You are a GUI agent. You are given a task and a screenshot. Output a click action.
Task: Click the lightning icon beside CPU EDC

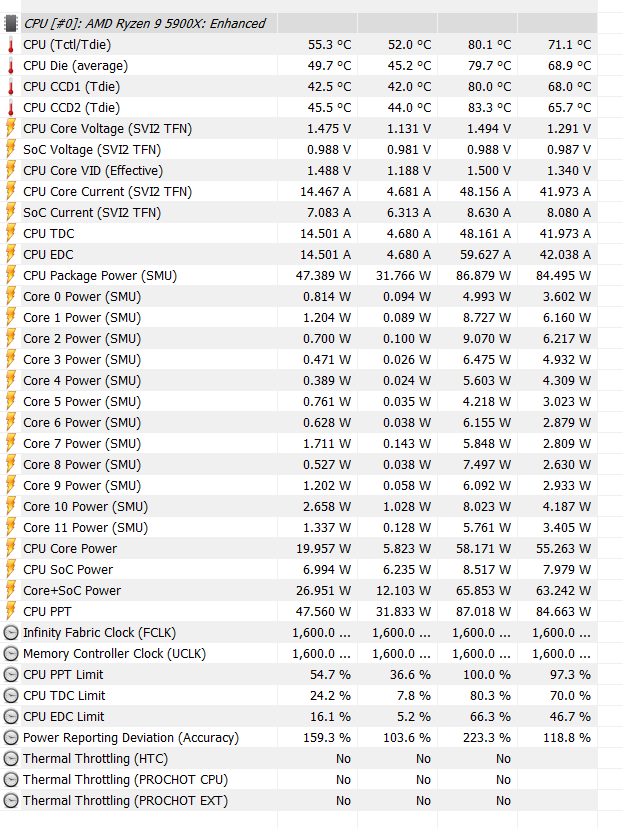pyautogui.click(x=11, y=255)
